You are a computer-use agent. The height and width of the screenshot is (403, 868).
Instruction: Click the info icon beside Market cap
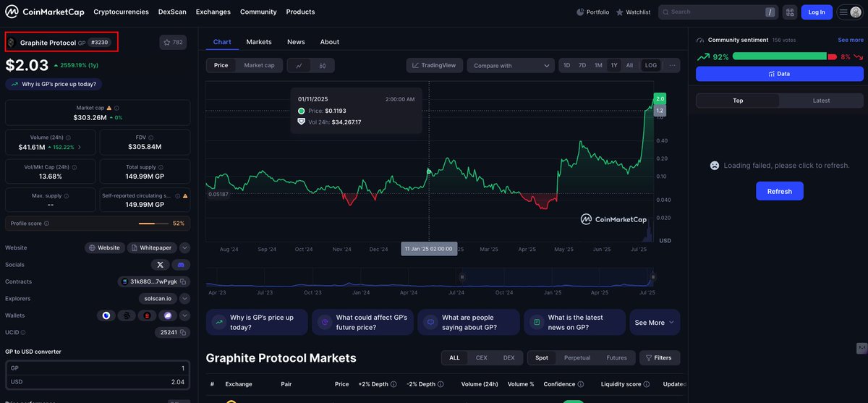116,108
